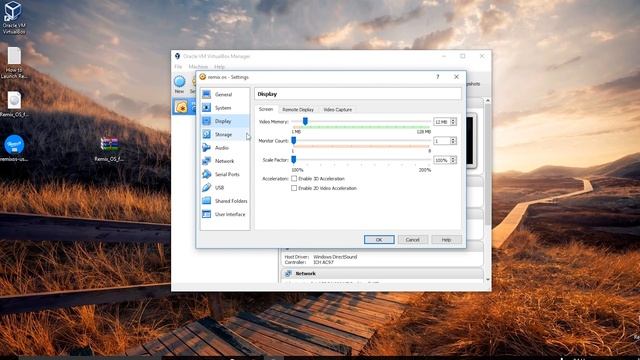Open the Storage settings category
The image size is (640, 360).
225,134
